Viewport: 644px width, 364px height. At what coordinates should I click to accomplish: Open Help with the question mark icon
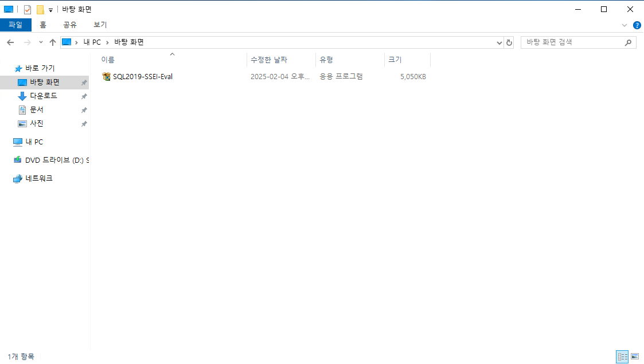point(637,25)
